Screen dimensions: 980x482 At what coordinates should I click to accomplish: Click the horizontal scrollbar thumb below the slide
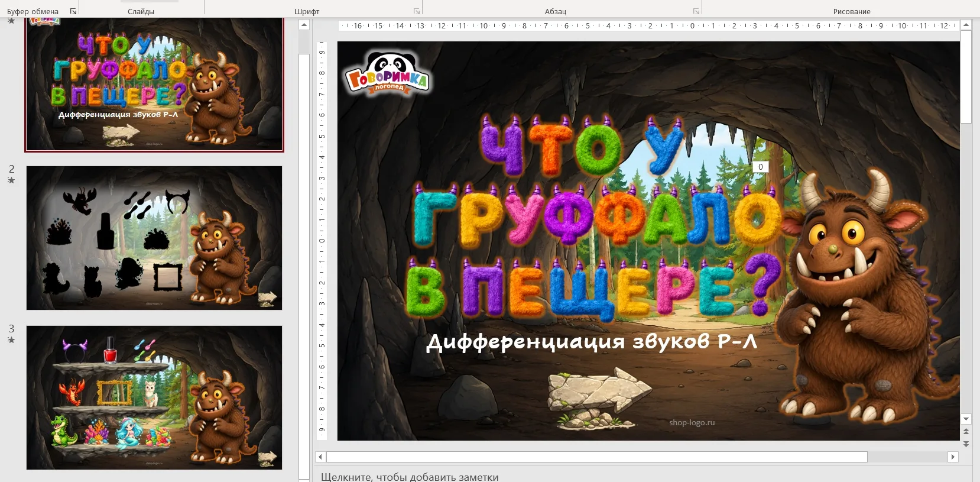(597, 457)
